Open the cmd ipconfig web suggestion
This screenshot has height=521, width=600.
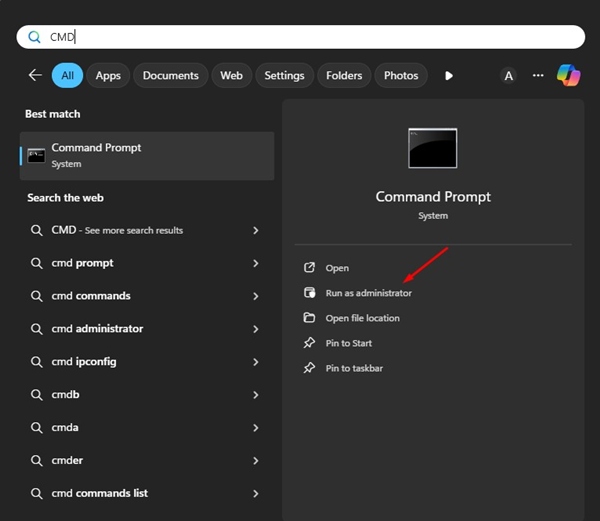tap(147, 362)
